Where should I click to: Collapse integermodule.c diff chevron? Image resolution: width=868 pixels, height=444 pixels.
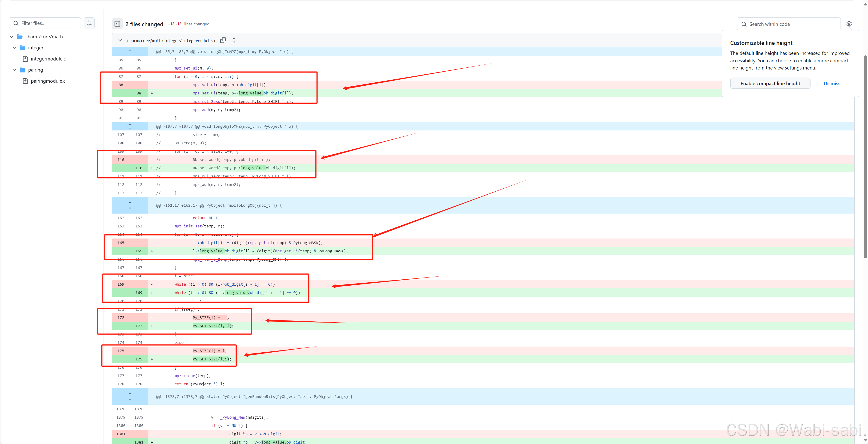(x=120, y=40)
